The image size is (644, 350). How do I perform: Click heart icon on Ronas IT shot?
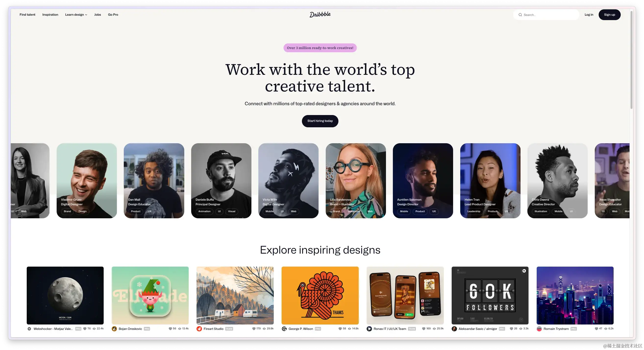pos(423,329)
